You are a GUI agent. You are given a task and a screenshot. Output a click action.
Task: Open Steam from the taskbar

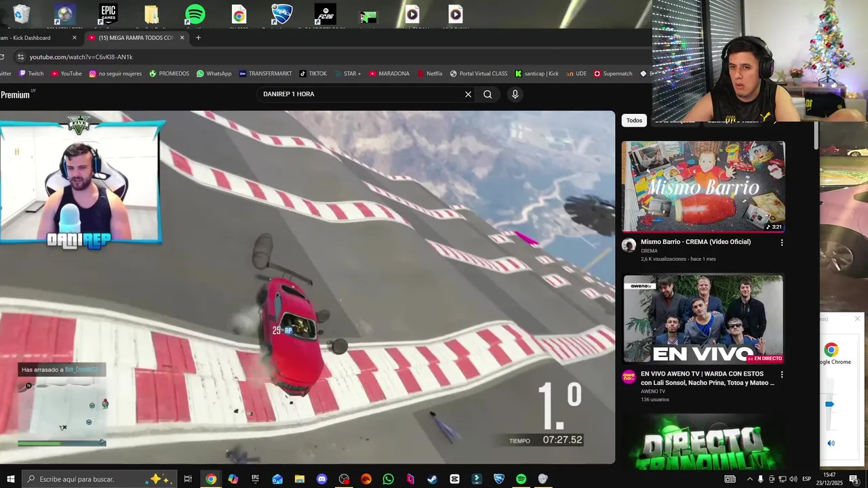tap(432, 479)
